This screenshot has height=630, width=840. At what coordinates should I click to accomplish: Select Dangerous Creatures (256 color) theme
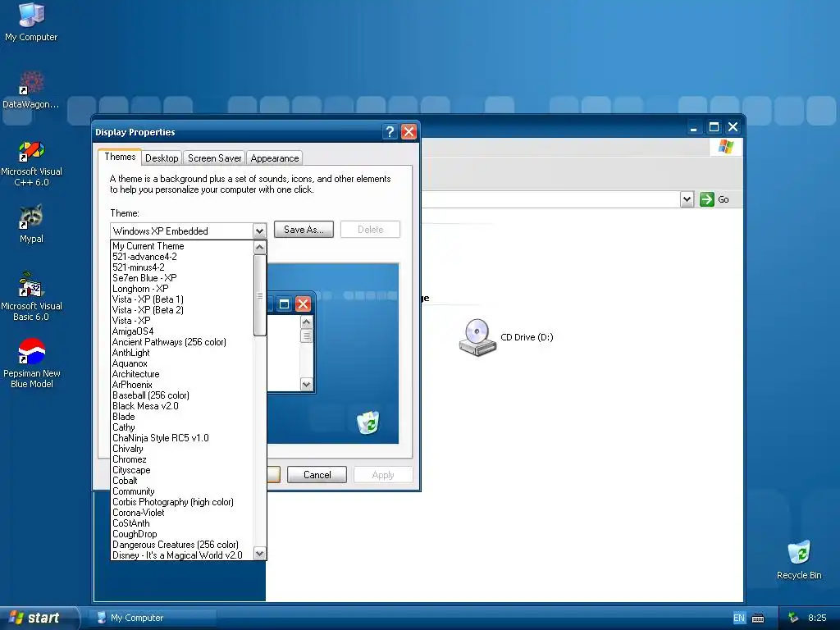tap(182, 545)
